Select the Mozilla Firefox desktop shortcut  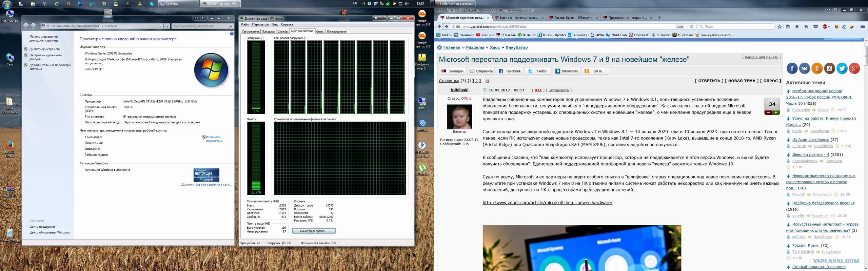click(x=10, y=149)
